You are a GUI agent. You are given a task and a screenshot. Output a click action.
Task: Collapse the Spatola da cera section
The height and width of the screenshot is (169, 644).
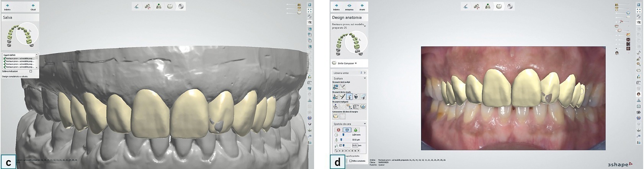[x=364, y=124]
